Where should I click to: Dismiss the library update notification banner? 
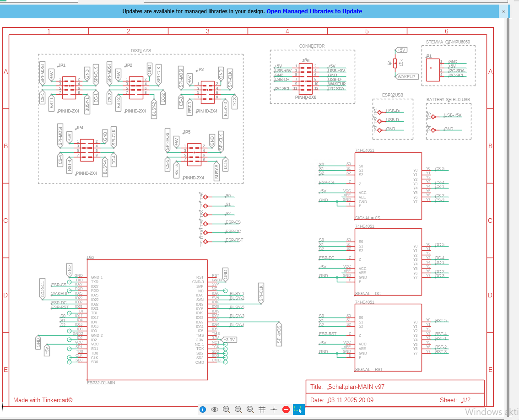(x=503, y=11)
